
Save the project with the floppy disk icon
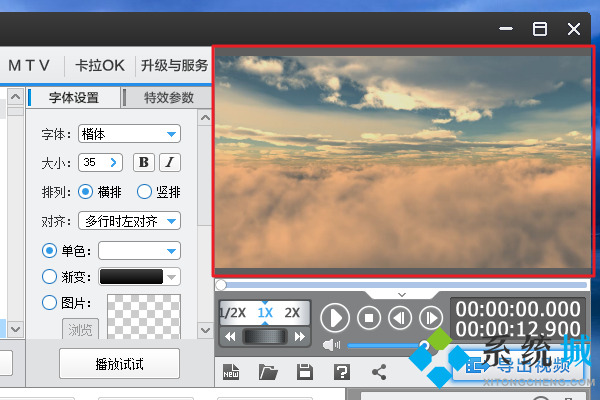305,373
